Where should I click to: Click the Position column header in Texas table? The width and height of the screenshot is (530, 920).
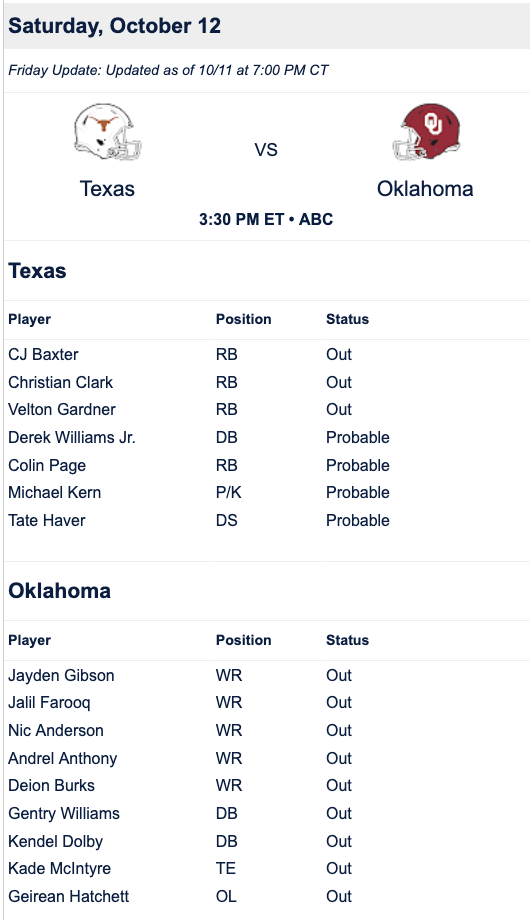point(244,319)
